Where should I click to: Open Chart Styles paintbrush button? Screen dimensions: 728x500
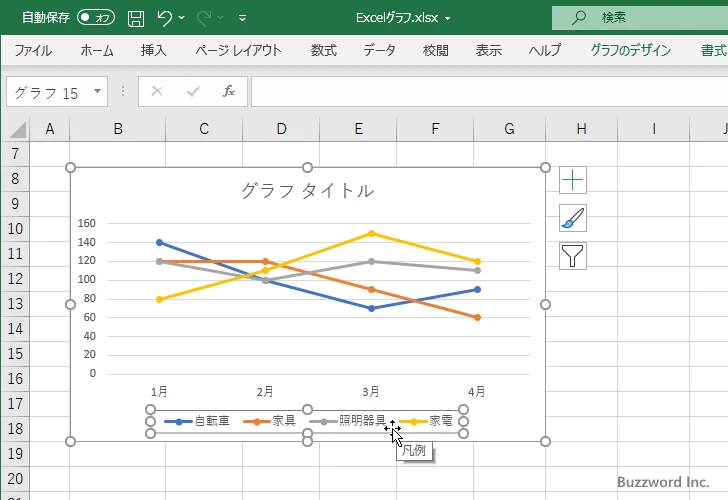(x=572, y=218)
